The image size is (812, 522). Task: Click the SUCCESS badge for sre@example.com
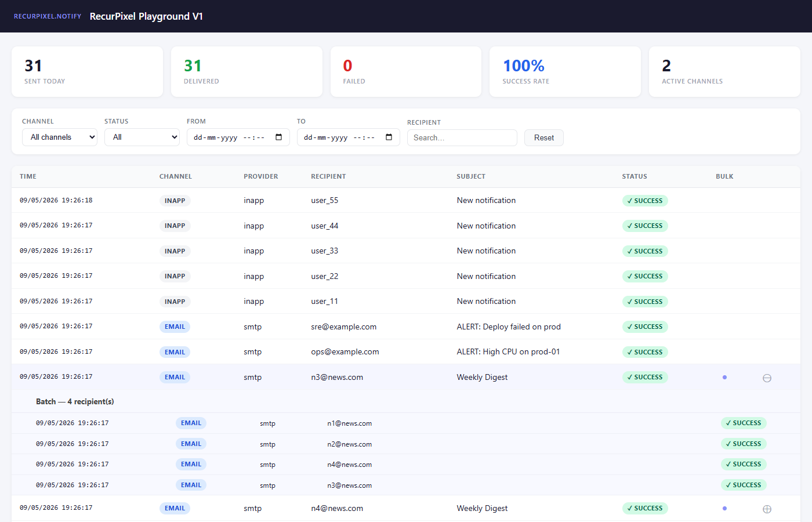[x=645, y=327]
